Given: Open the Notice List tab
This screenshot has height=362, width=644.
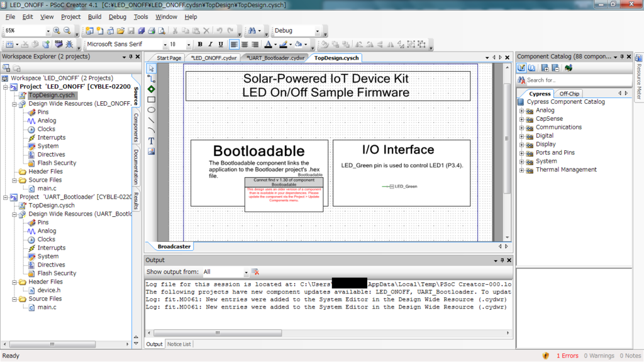Looking at the screenshot, I should [179, 344].
